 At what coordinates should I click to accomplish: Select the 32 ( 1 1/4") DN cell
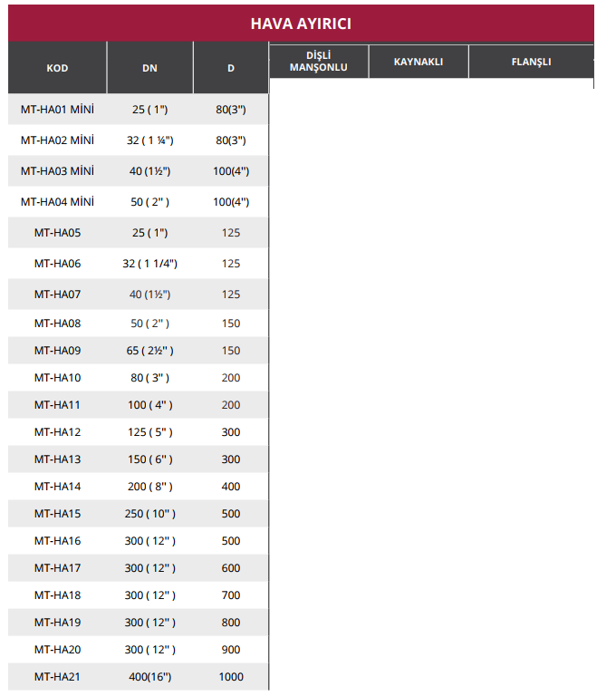(x=150, y=264)
